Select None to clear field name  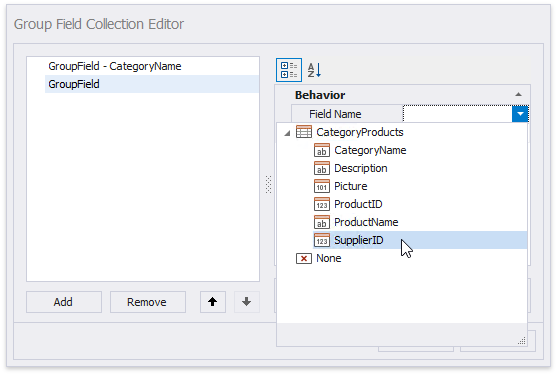pos(329,258)
